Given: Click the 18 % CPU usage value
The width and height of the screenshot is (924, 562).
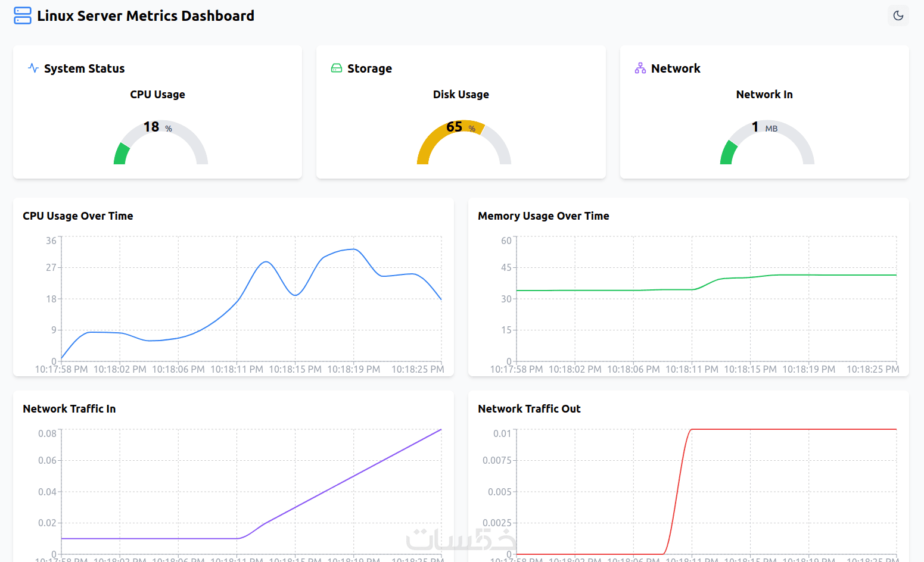Looking at the screenshot, I should coord(157,127).
